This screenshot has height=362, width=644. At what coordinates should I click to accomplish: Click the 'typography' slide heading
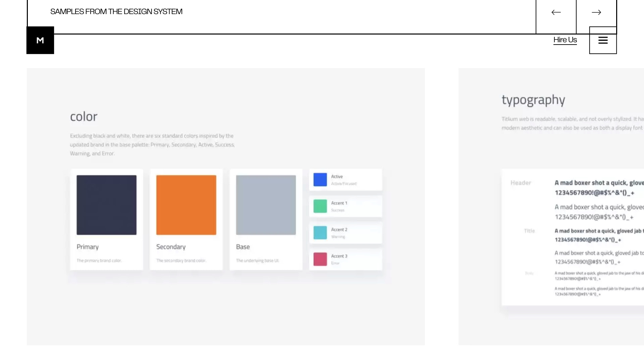pos(533,100)
